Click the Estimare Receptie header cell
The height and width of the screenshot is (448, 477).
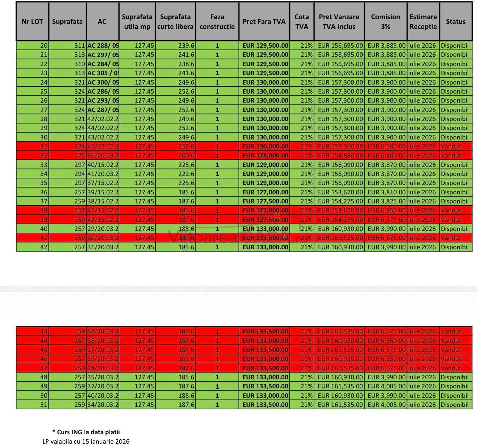423,22
